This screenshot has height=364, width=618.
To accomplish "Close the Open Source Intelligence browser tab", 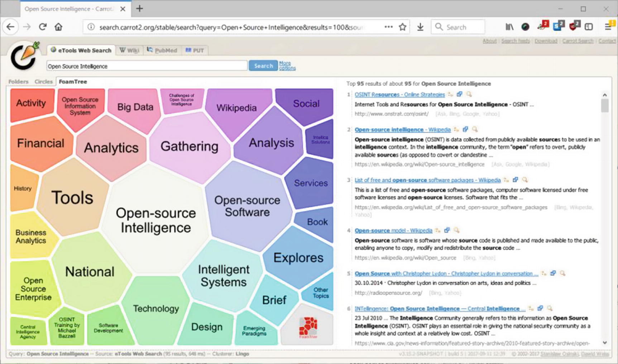I will tap(123, 9).
